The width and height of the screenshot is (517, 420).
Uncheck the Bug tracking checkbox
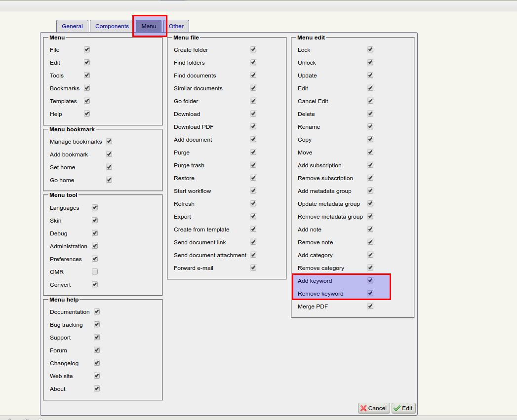(x=97, y=324)
